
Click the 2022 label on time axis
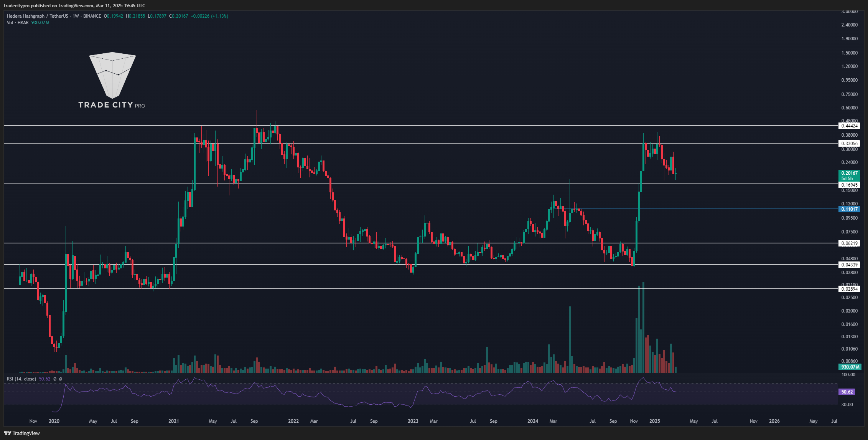click(293, 421)
